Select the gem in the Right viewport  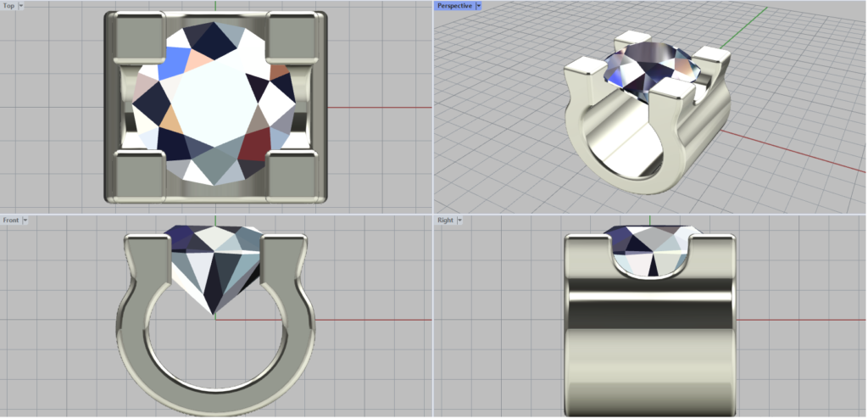click(648, 250)
